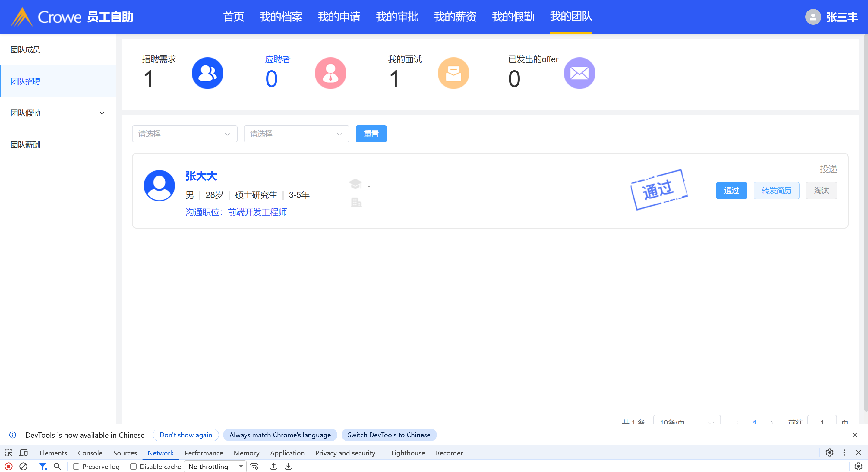The image size is (868, 472).
Task: Toggle the DevTools device toolbar icon
Action: click(x=24, y=453)
